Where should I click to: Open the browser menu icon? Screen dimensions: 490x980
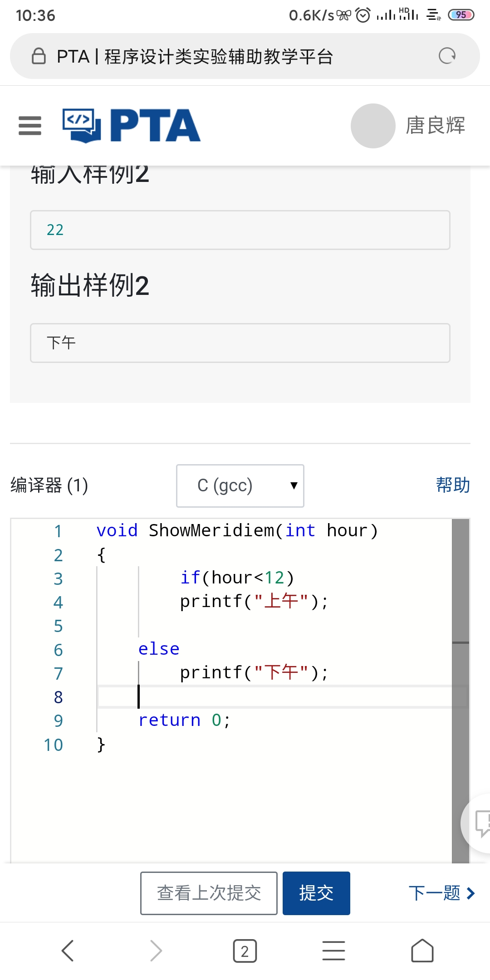click(333, 951)
